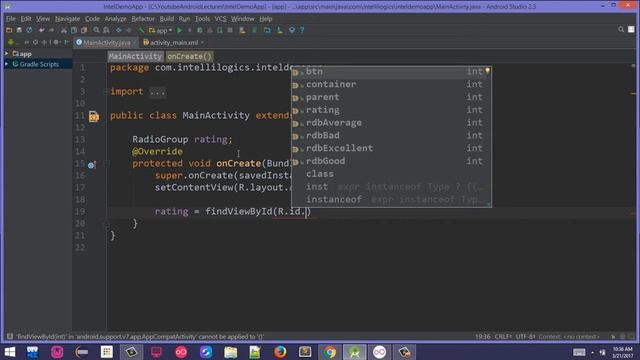Choose the class completion suggestion
This screenshot has width=640, height=360.
click(391, 174)
